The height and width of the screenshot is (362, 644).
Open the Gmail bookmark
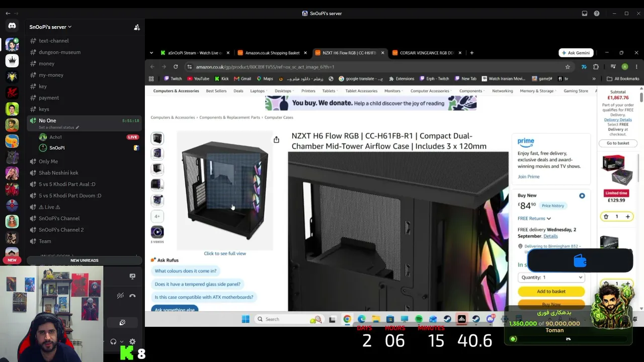243,79
